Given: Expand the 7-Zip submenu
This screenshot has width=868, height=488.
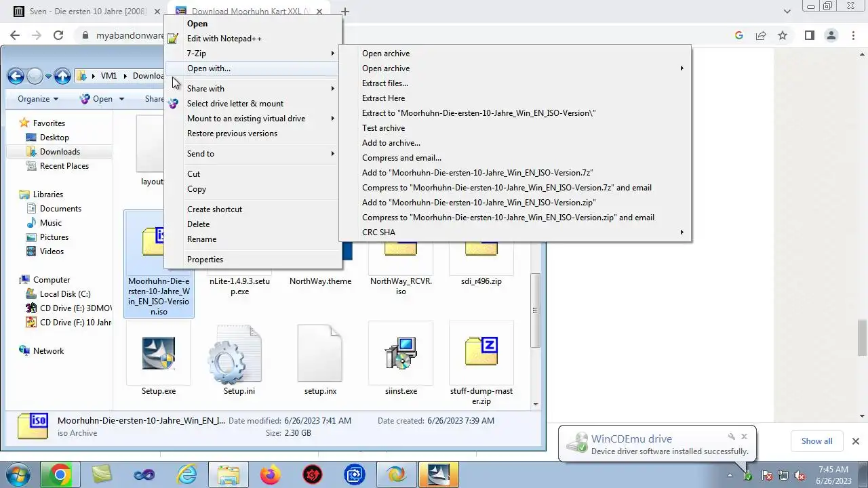Looking at the screenshot, I should click(x=252, y=54).
